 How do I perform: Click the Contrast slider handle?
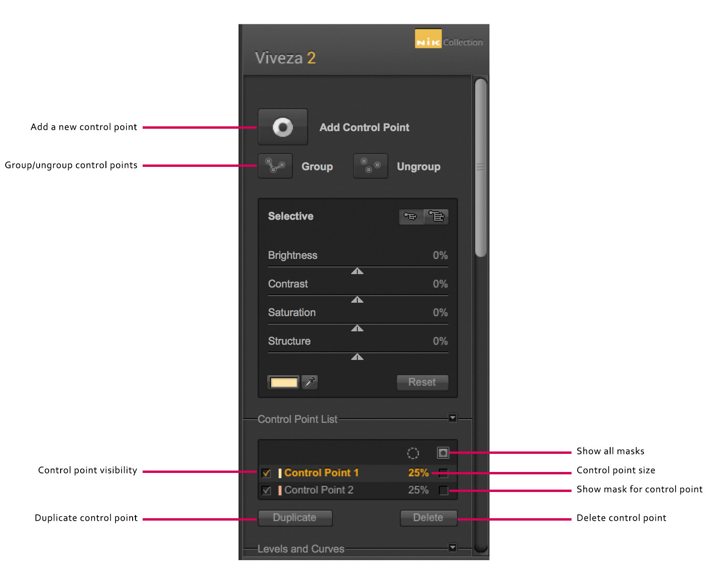coord(357,299)
